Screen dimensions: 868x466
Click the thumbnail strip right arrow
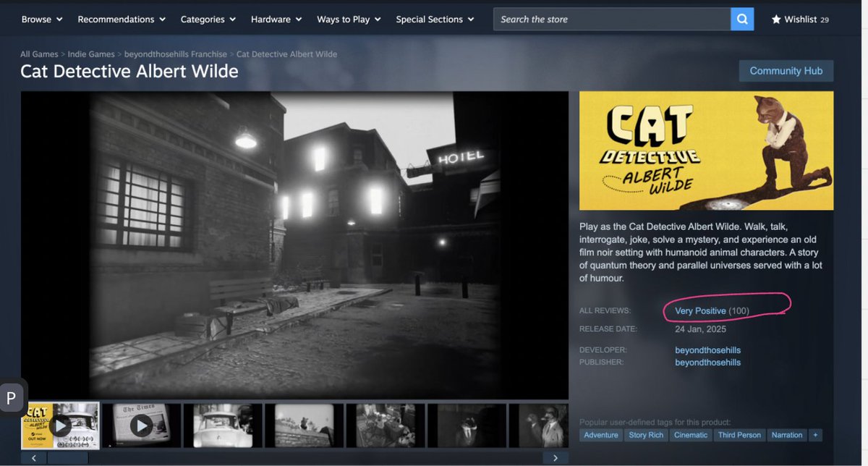556,458
